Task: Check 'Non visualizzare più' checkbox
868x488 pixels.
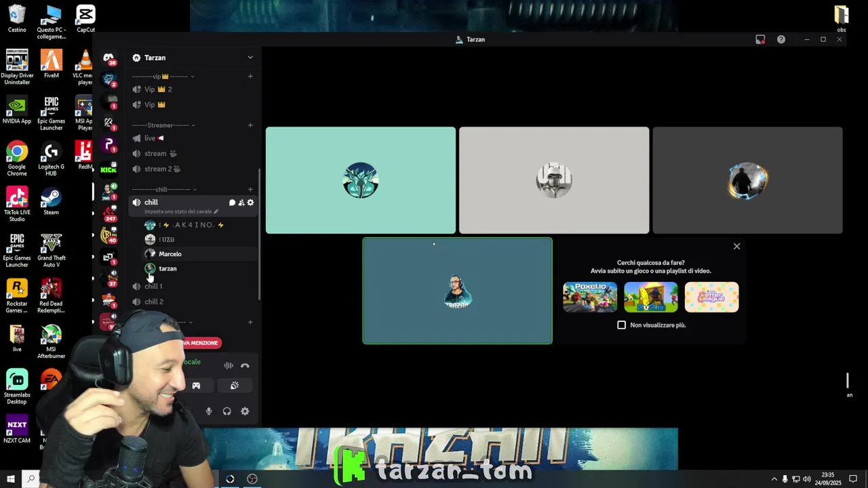Action: coord(621,325)
